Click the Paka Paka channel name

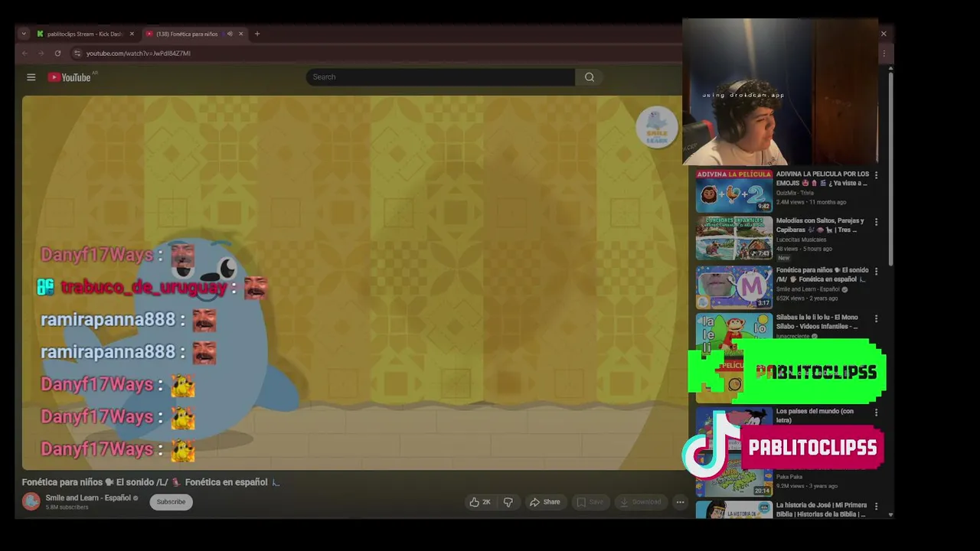tap(789, 477)
